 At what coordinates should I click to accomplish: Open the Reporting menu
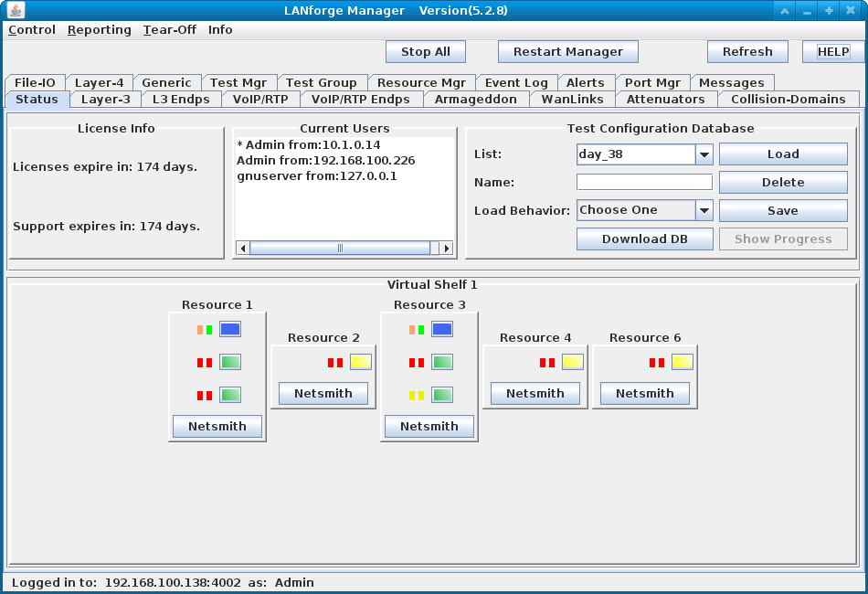pos(99,30)
